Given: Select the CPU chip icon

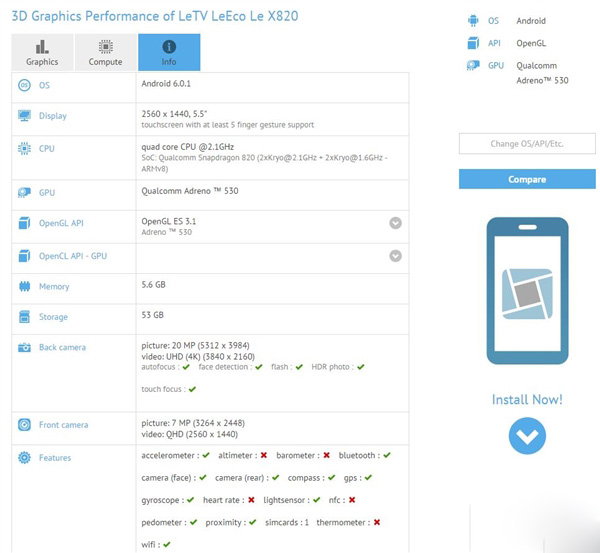Looking at the screenshot, I should click(24, 148).
